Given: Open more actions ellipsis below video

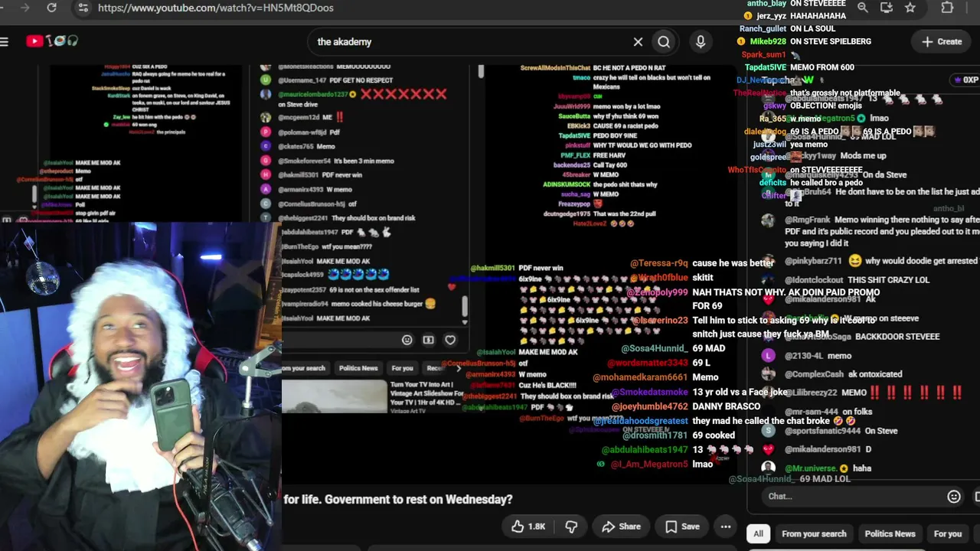Looking at the screenshot, I should (726, 527).
